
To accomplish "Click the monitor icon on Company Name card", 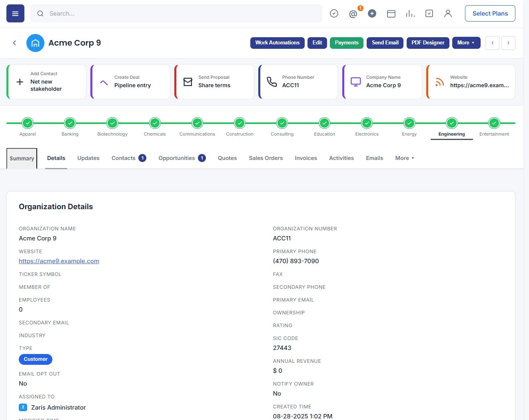I will coord(355,82).
